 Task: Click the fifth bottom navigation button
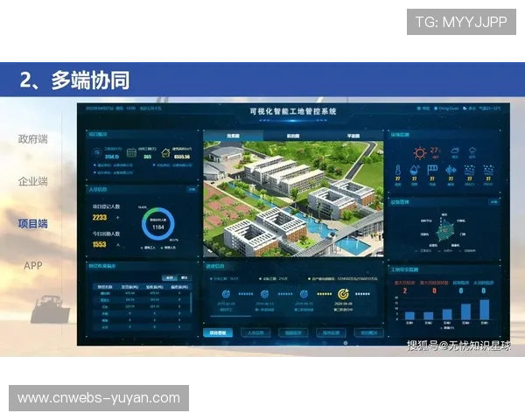pos(368,332)
